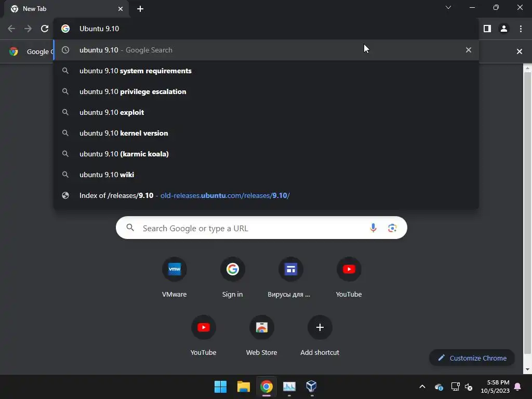Choose 'ubuntu 9.10 kernel version' suggestion
The width and height of the screenshot is (532, 399).
(x=266, y=133)
